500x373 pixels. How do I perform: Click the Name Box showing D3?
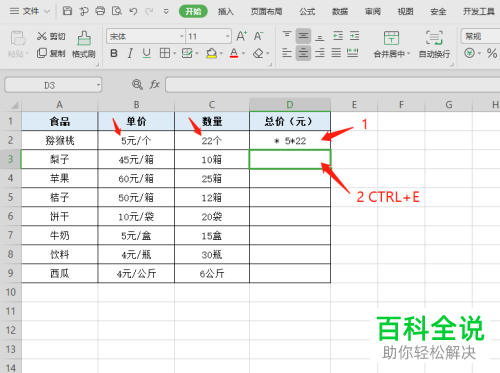pos(50,85)
